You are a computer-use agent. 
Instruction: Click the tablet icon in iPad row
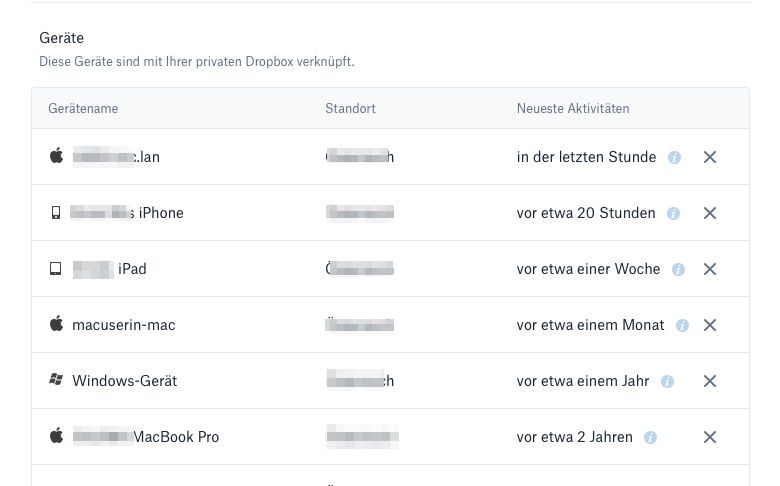click(56, 269)
